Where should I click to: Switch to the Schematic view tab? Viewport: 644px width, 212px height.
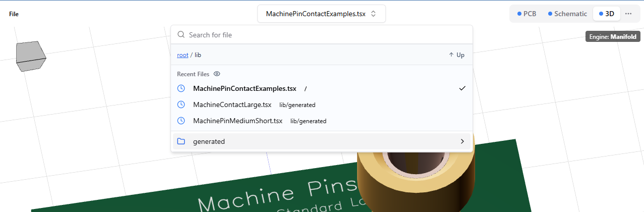pos(567,14)
